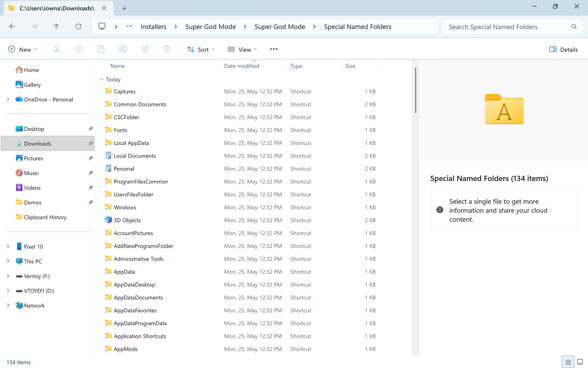Image resolution: width=588 pixels, height=368 pixels.
Task: Go back to previous folder
Action: [12, 27]
